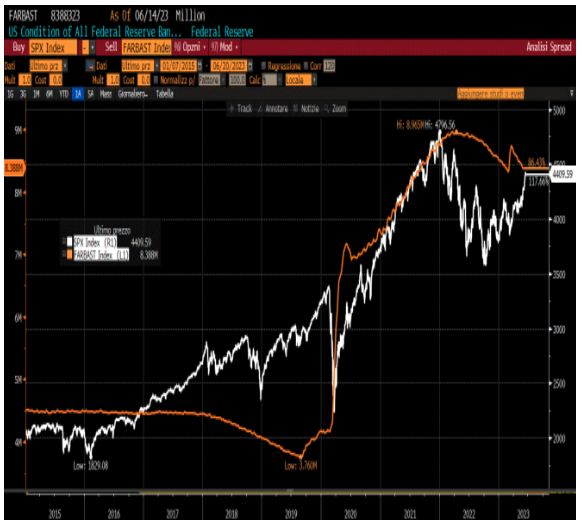The image size is (582, 526).
Task: Select the 3G range tab
Action: [x=23, y=94]
